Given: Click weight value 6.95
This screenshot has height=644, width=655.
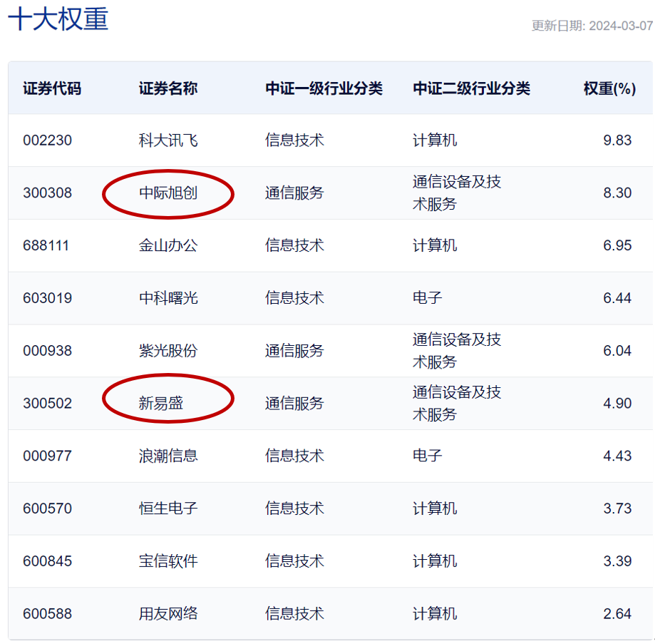Looking at the screenshot, I should click(617, 245).
